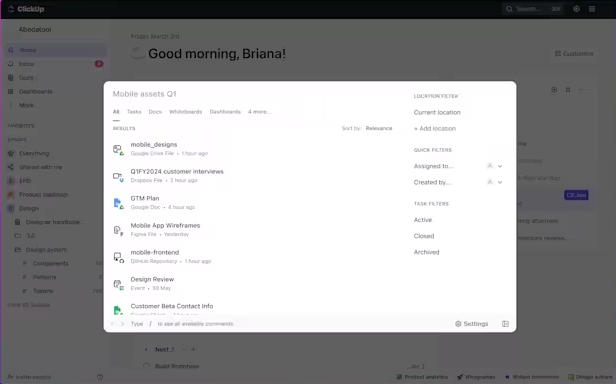616x384 pixels.
Task: Click the Add location link
Action: click(x=435, y=129)
